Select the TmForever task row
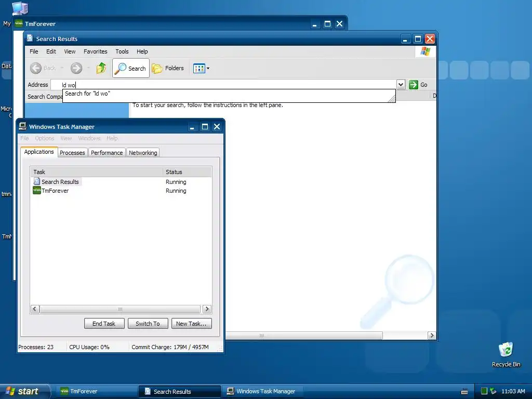This screenshot has height=399, width=532. click(x=121, y=191)
